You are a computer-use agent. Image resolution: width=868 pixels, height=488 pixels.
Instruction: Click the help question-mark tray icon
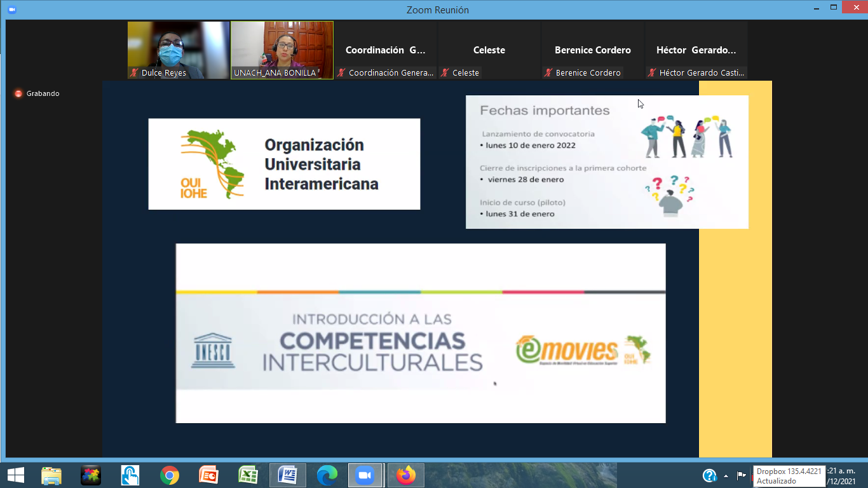[710, 475]
